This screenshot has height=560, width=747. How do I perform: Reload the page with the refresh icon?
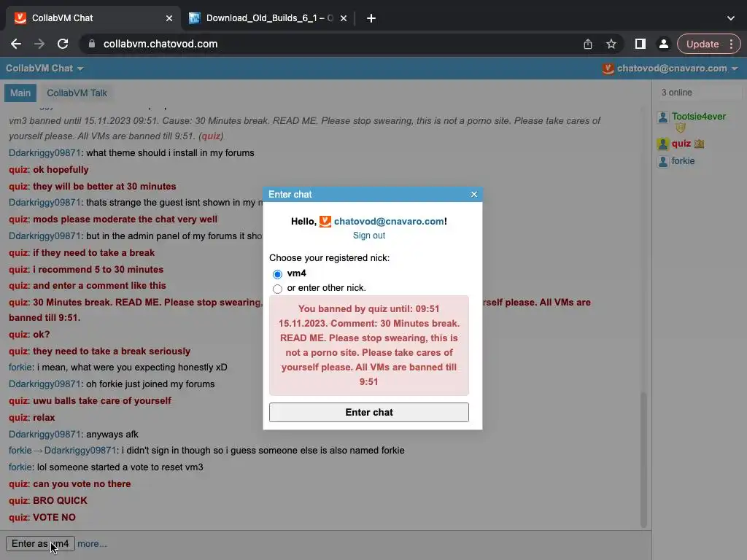pos(63,44)
